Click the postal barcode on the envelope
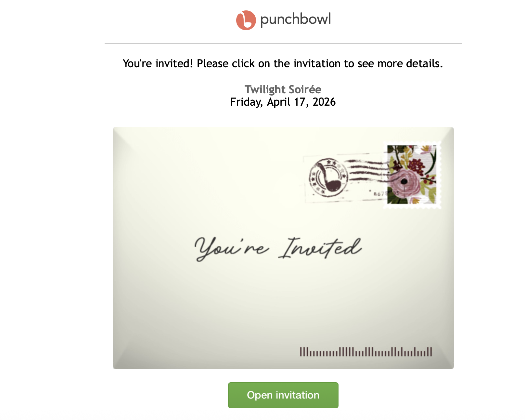 tap(366, 352)
